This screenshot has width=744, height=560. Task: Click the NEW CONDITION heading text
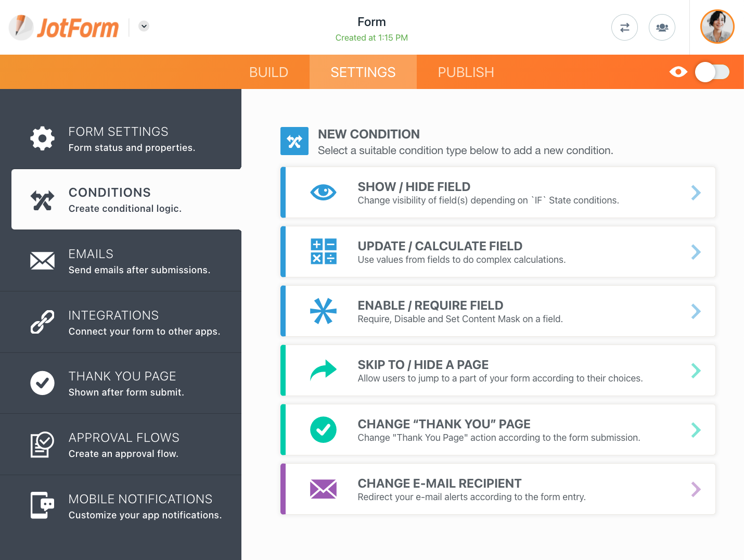pos(369,134)
